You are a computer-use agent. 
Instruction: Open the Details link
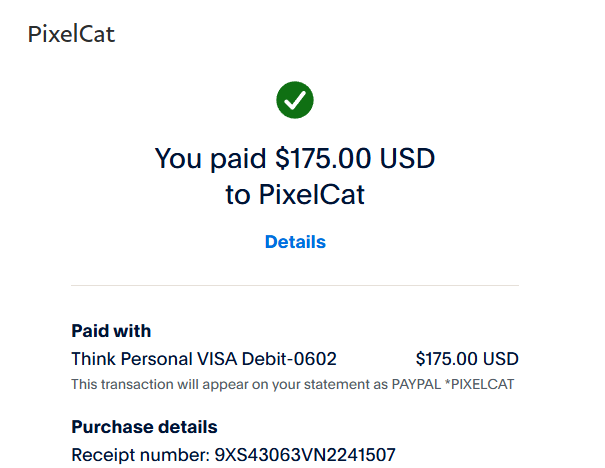coord(295,242)
